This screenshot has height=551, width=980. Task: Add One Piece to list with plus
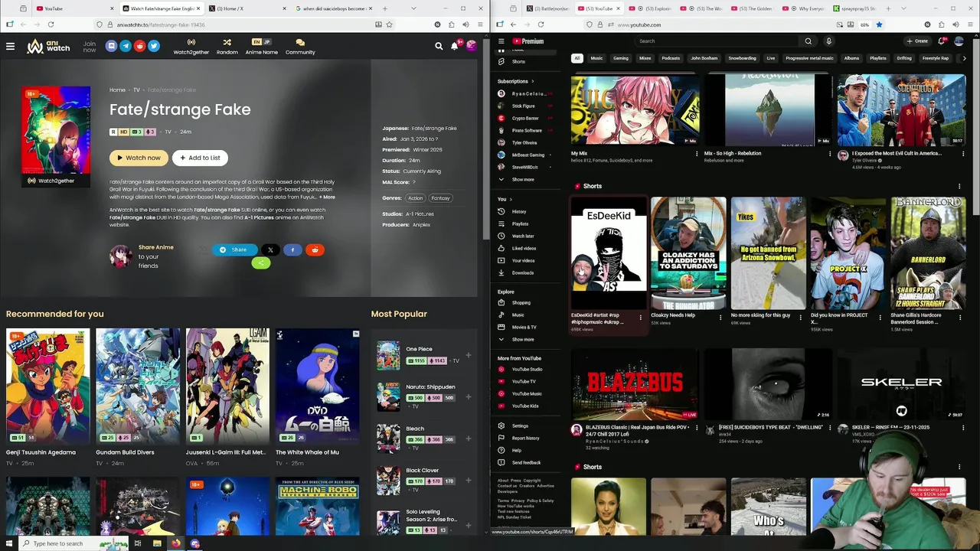pos(468,355)
